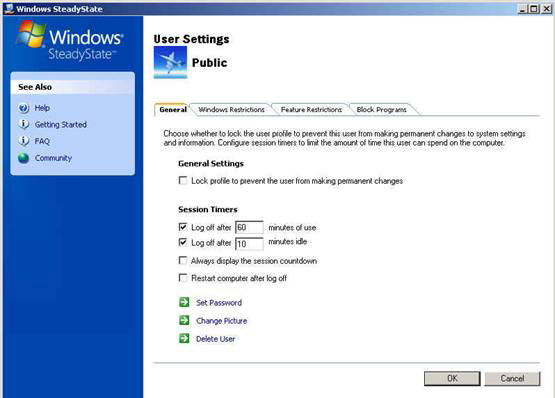Open the Getting Started link
Viewport: 555px width, 398px height.
pos(61,125)
